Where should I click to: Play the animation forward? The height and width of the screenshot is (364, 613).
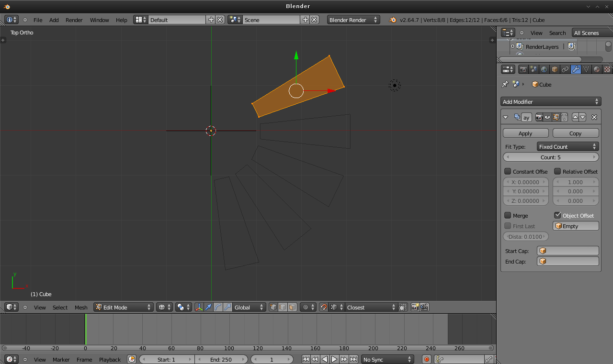(x=334, y=359)
